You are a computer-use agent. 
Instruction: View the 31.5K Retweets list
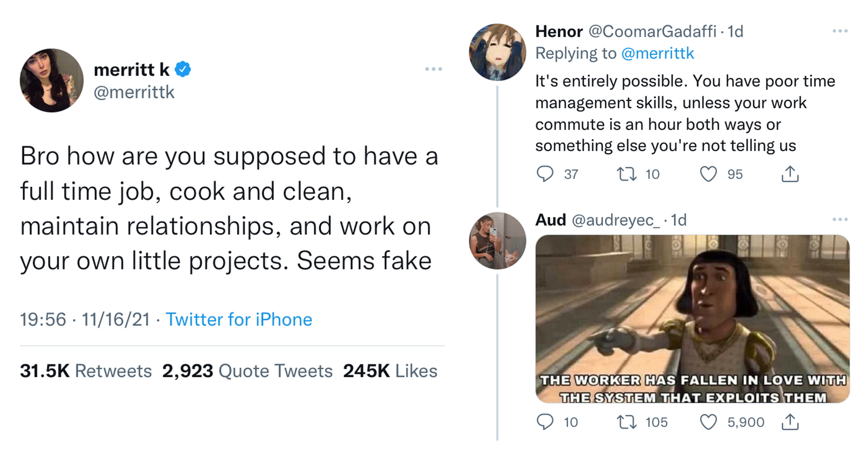click(86, 371)
